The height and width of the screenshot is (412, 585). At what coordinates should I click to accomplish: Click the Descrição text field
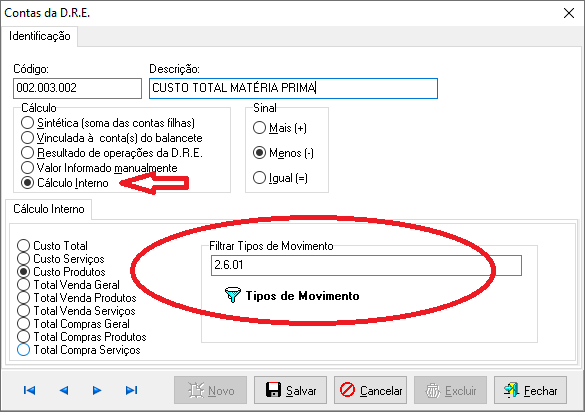[x=293, y=88]
